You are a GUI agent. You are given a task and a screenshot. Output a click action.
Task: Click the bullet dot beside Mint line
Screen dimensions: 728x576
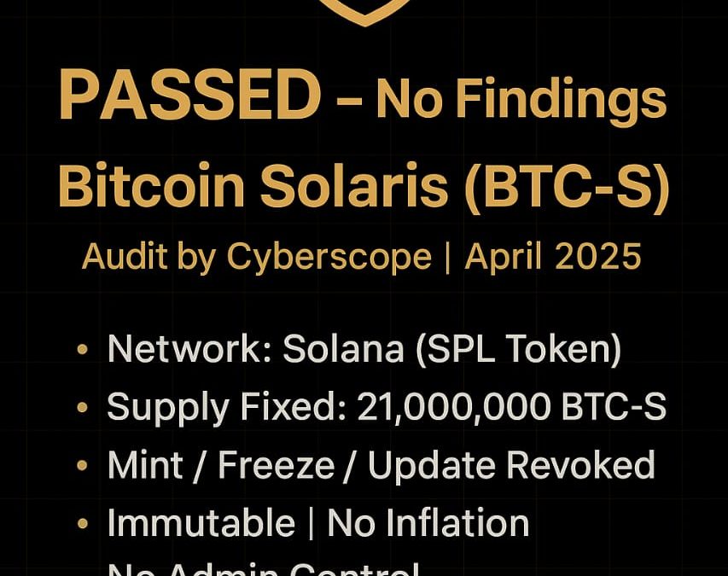[x=82, y=466]
